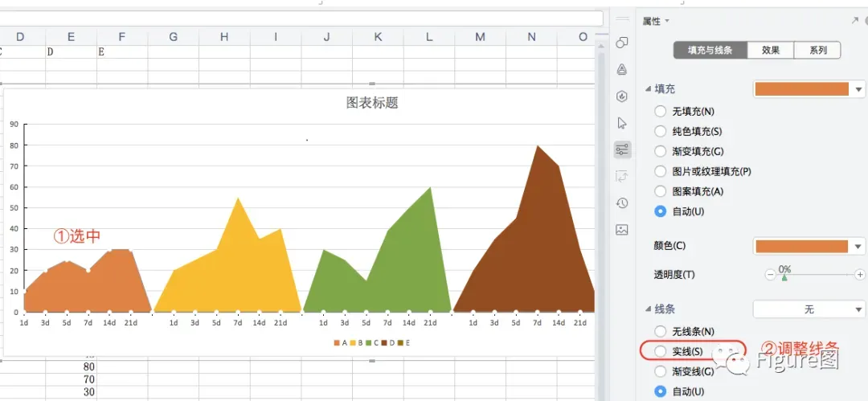
Task: Collapse the 填充 section triangle
Action: coord(649,89)
